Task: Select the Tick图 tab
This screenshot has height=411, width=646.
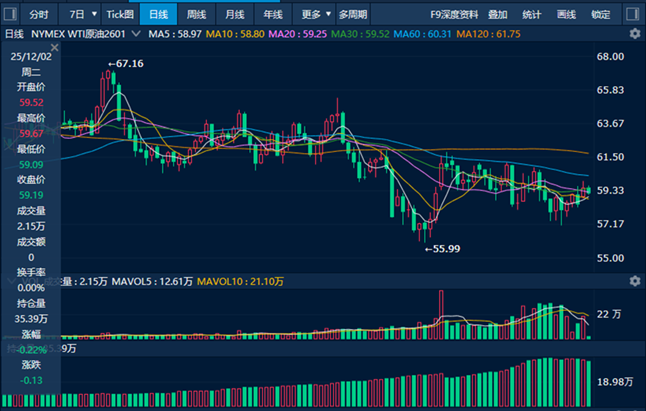Action: point(120,15)
